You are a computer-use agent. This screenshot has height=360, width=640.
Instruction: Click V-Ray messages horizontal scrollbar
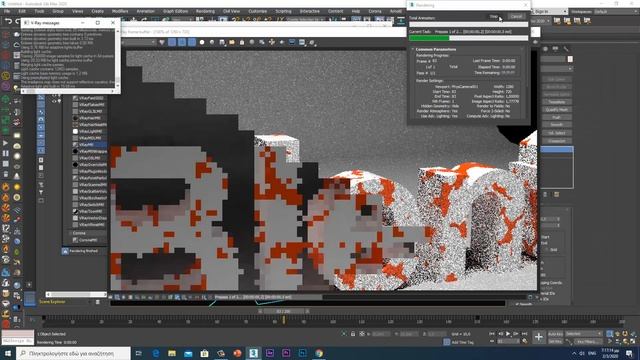coord(69,91)
